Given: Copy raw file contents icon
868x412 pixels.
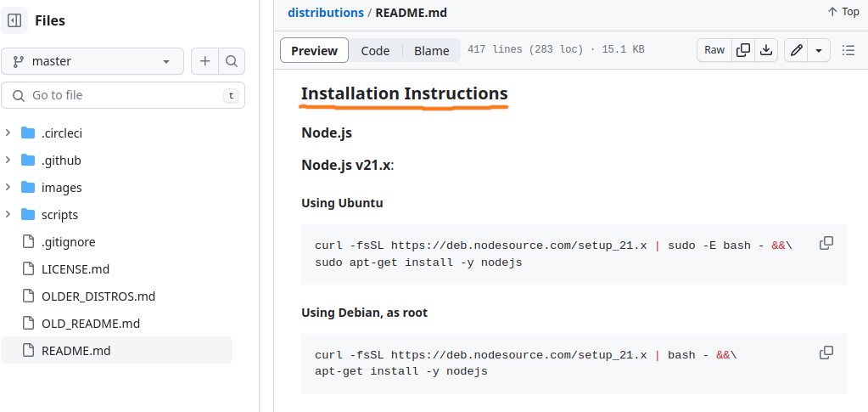Looking at the screenshot, I should tap(743, 50).
